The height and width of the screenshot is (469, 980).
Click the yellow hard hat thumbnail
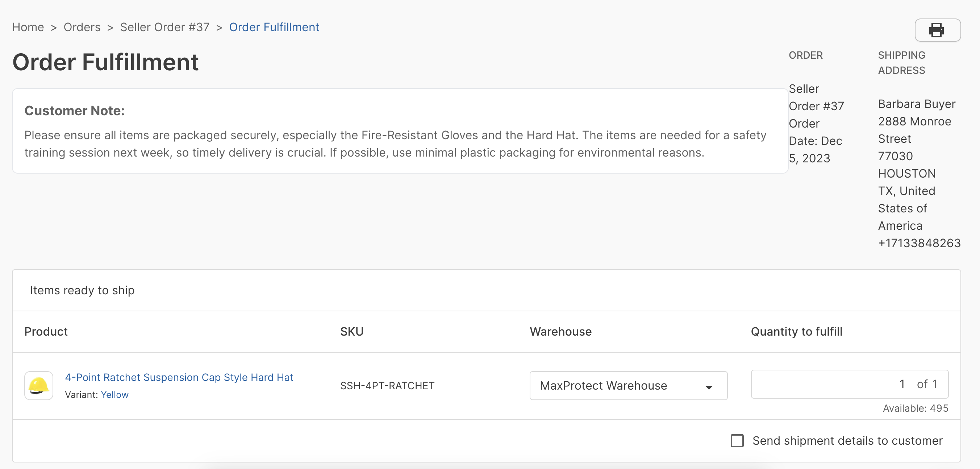(39, 385)
